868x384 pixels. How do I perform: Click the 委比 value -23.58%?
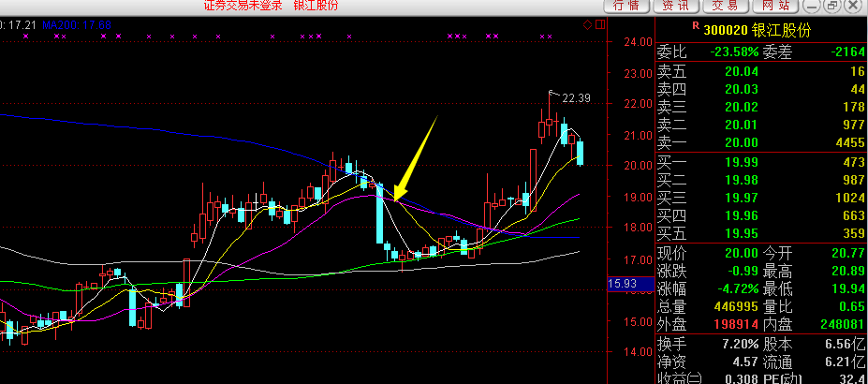(x=734, y=52)
